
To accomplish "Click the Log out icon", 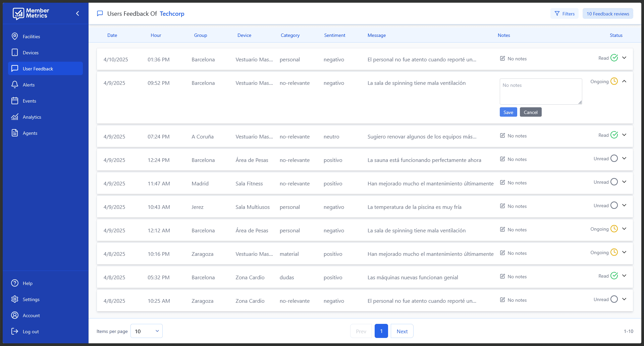I will click(15, 331).
